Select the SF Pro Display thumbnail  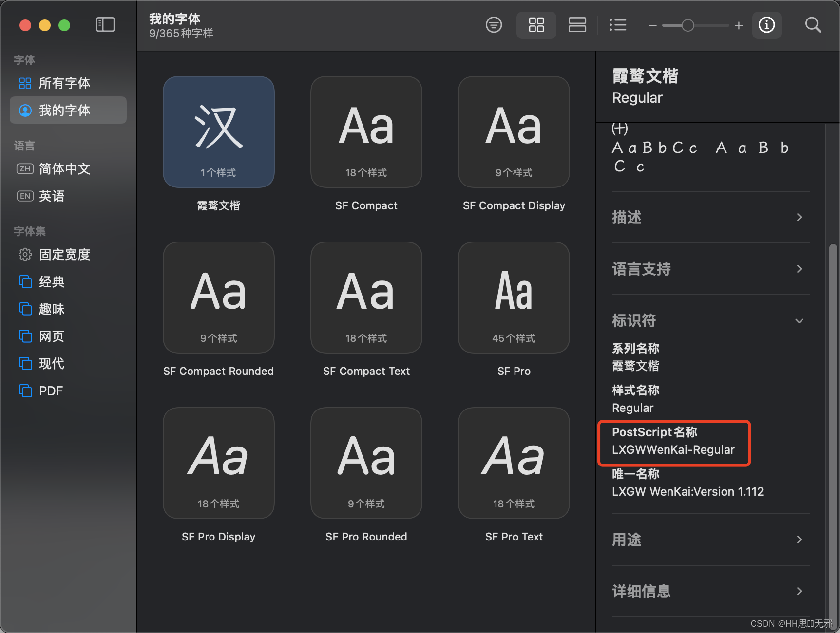pyautogui.click(x=219, y=463)
